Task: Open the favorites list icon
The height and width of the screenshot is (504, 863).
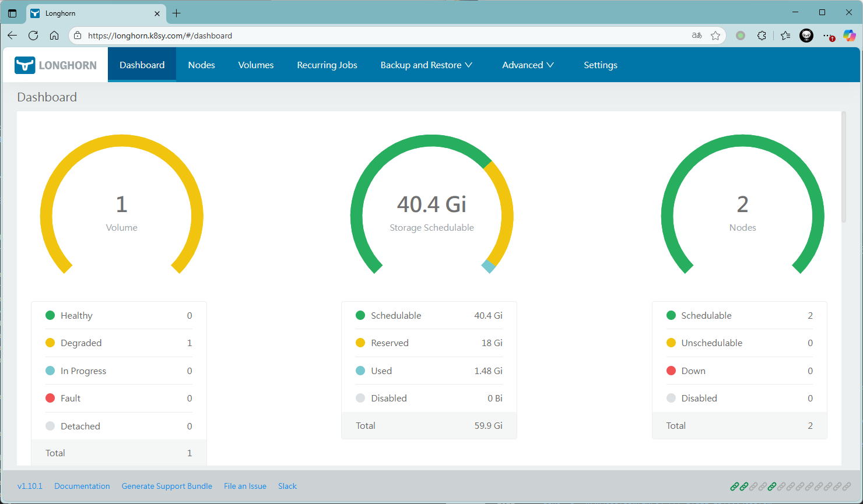Action: click(x=785, y=36)
